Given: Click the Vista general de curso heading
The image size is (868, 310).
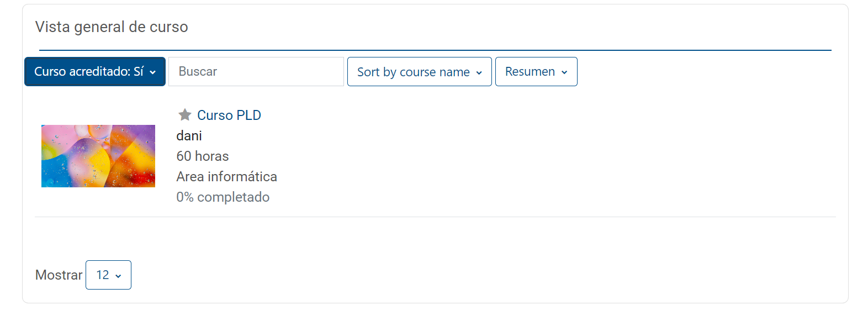Looking at the screenshot, I should click(112, 27).
